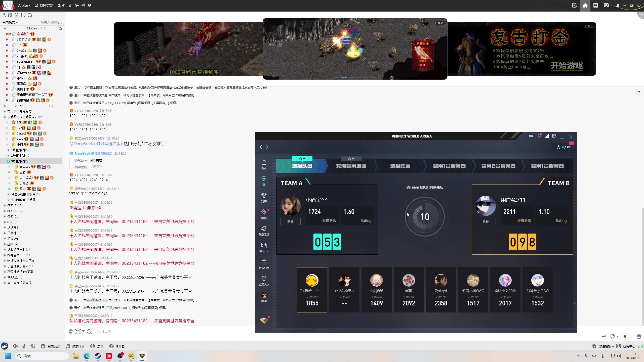Open PRO TV in arena sidebar

pos(264,264)
